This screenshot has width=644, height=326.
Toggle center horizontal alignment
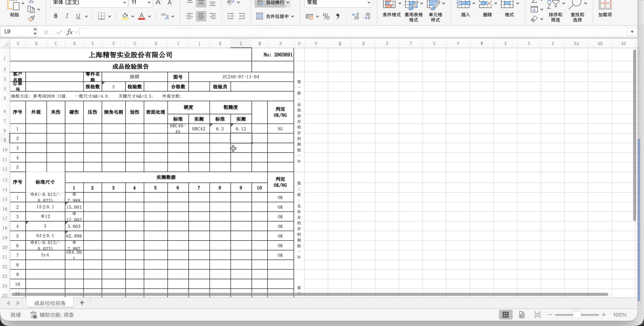(x=201, y=16)
